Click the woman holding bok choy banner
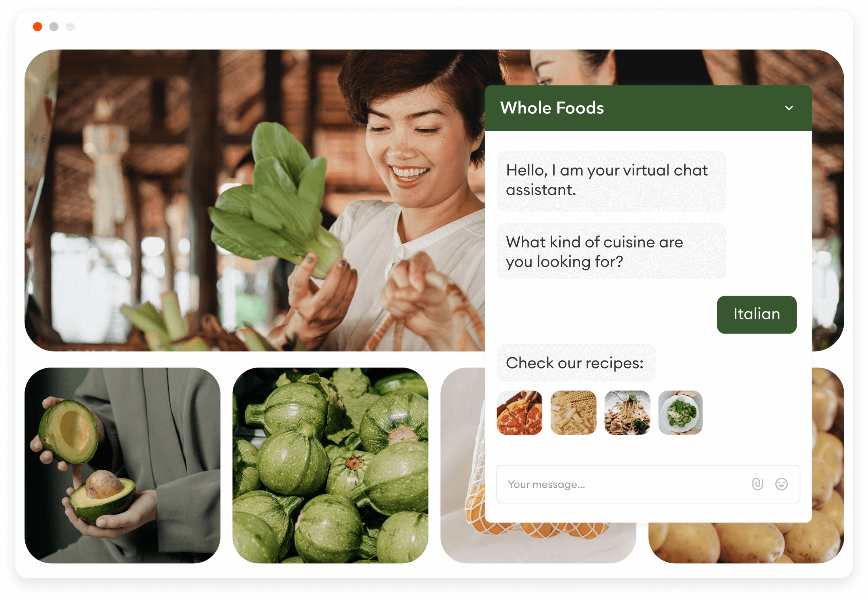 tap(255, 200)
